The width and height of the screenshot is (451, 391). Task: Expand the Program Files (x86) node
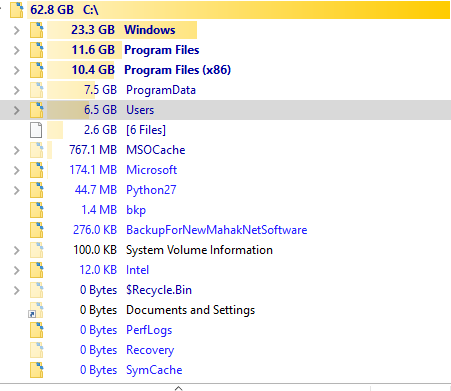pyautogui.click(x=16, y=70)
